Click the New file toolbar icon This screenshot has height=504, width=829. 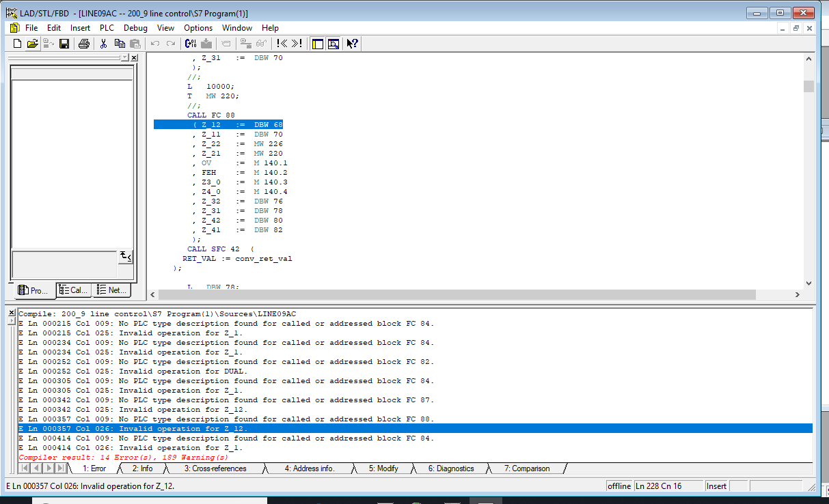point(18,44)
